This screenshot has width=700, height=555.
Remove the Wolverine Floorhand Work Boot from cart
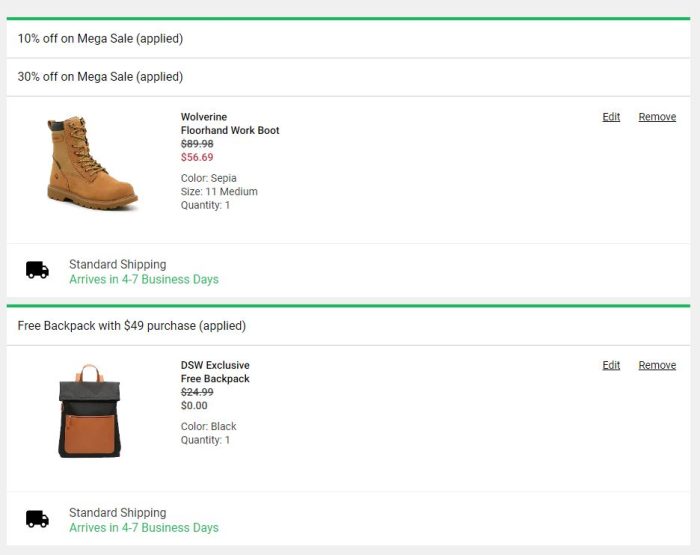[x=657, y=117]
